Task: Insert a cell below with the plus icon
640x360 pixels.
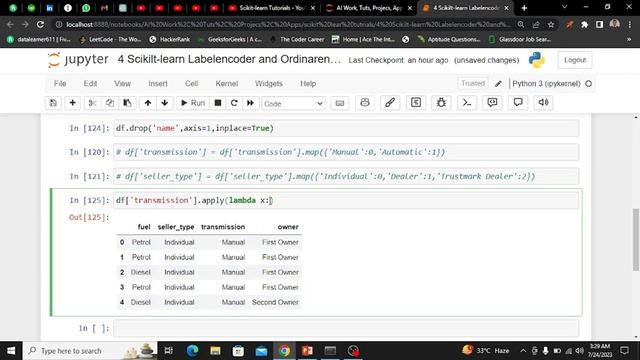Action: click(73, 103)
